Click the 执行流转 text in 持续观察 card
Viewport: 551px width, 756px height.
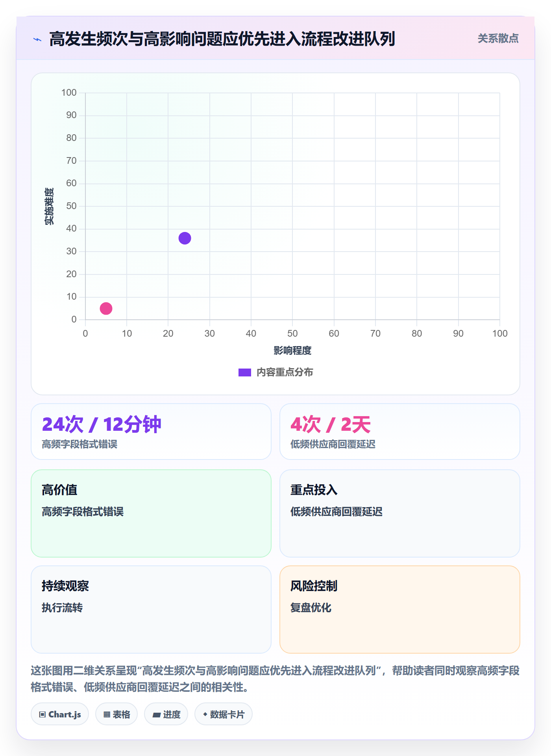62,608
